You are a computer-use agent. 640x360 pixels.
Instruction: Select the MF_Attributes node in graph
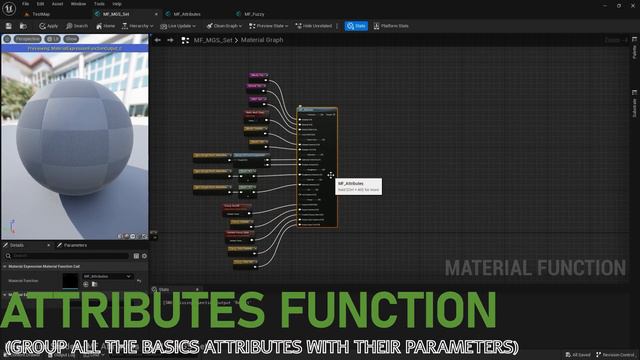pos(317,167)
